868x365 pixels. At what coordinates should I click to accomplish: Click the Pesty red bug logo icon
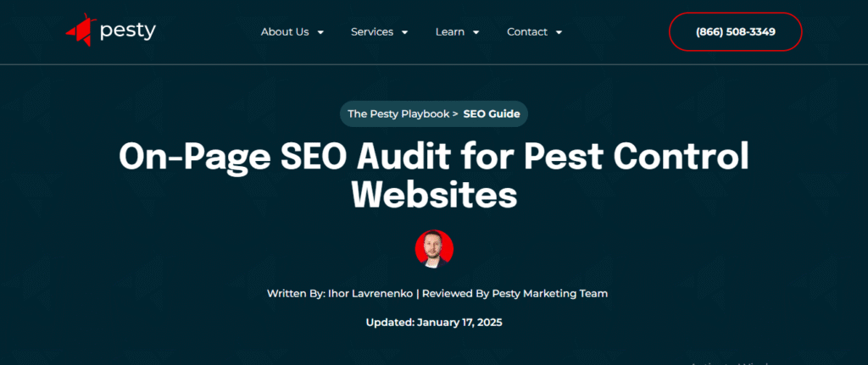tap(81, 30)
